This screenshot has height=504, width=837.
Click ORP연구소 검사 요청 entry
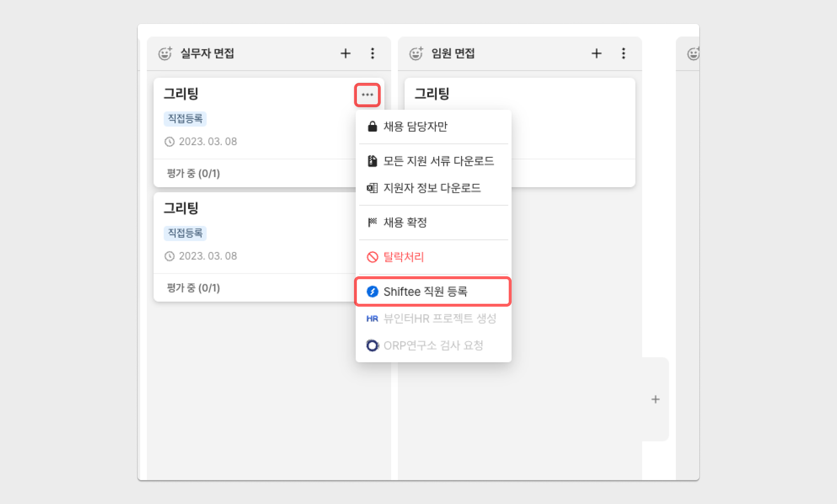(x=433, y=345)
